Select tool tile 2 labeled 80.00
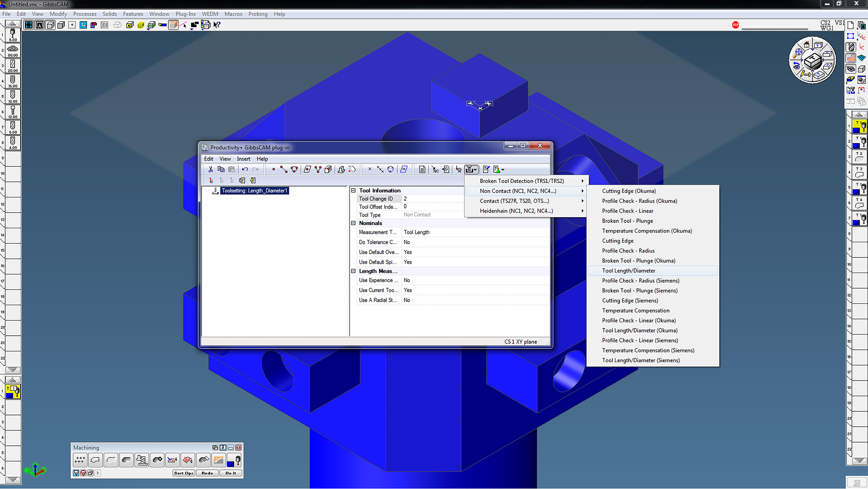The width and height of the screenshot is (868, 489). [13, 51]
